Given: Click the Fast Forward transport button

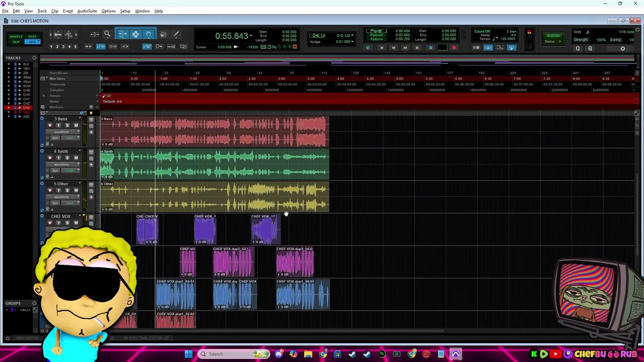Looking at the screenshot, I should pos(405,48).
